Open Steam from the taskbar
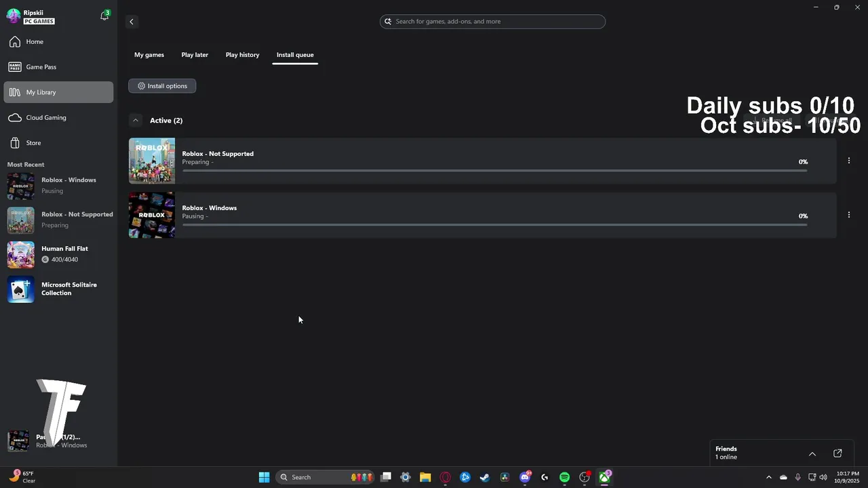This screenshot has height=488, width=868. click(x=485, y=477)
